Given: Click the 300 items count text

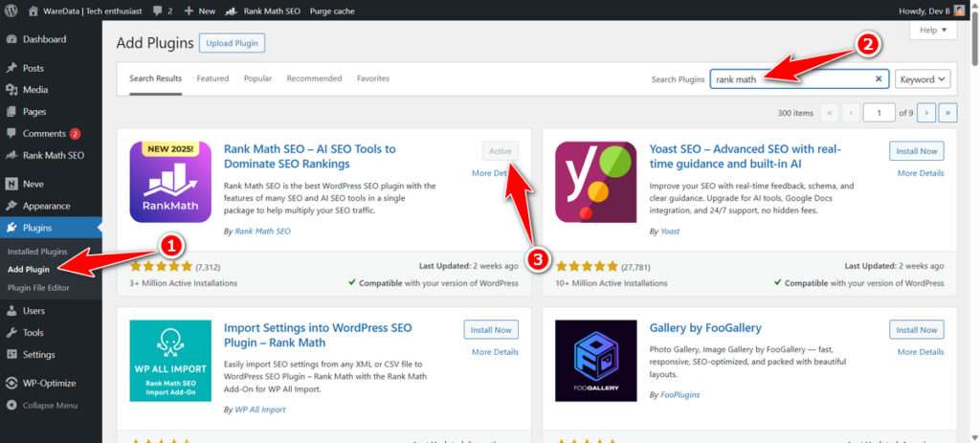Looking at the screenshot, I should tap(795, 113).
